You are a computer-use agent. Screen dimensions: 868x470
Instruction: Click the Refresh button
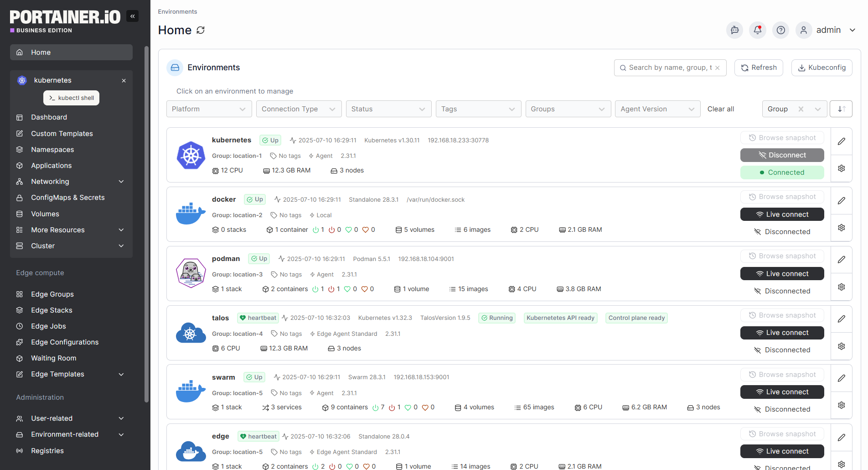coord(758,68)
